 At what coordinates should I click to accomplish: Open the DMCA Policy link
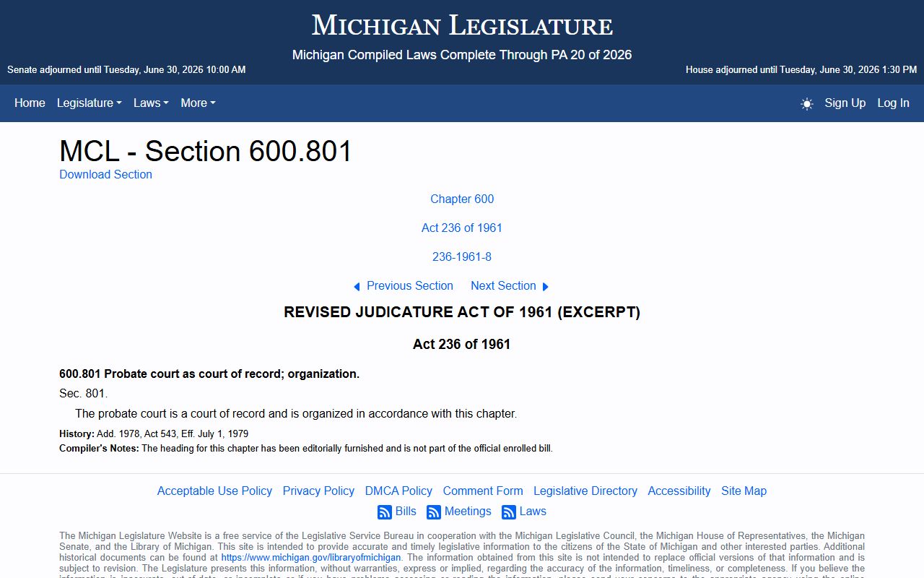(398, 491)
